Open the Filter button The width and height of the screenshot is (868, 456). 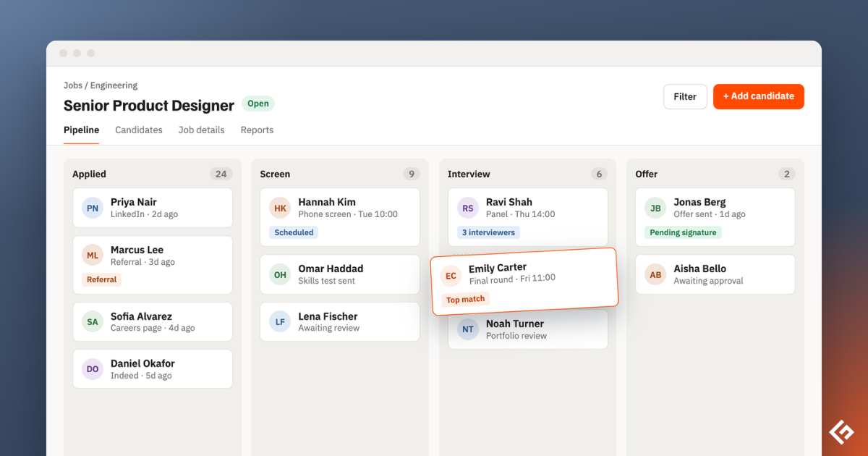coord(685,96)
